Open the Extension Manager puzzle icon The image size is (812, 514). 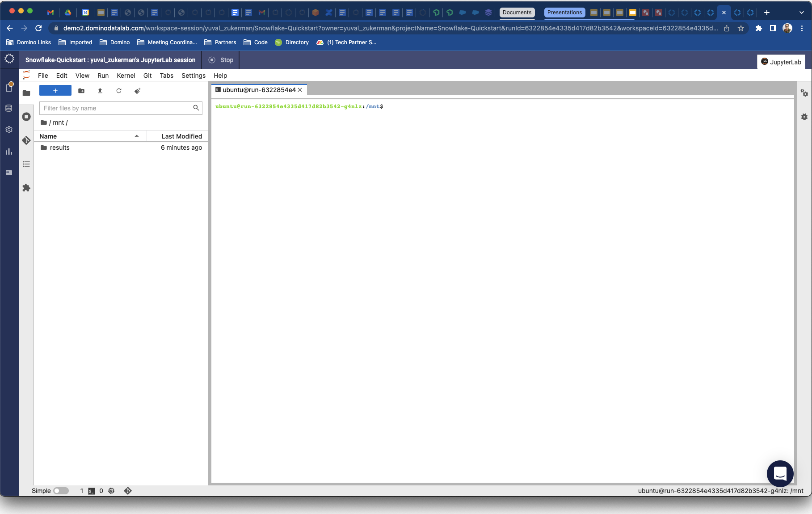26,188
